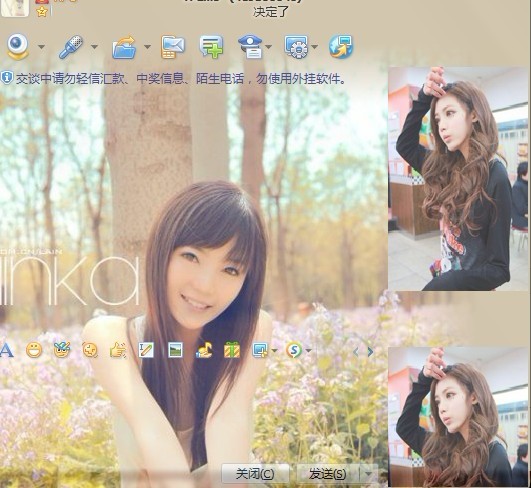Click the screenshot capture icon
The height and width of the screenshot is (488, 531).
point(260,350)
